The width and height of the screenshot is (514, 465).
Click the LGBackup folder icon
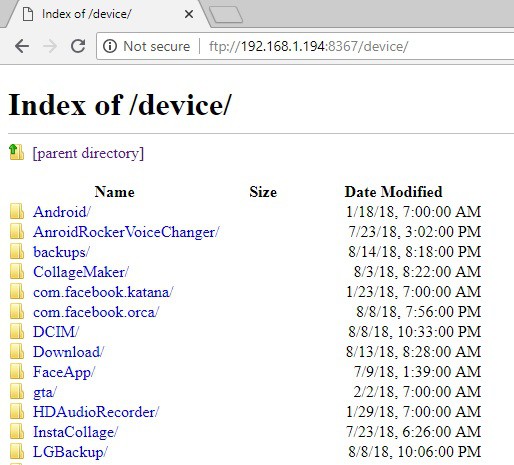17,451
